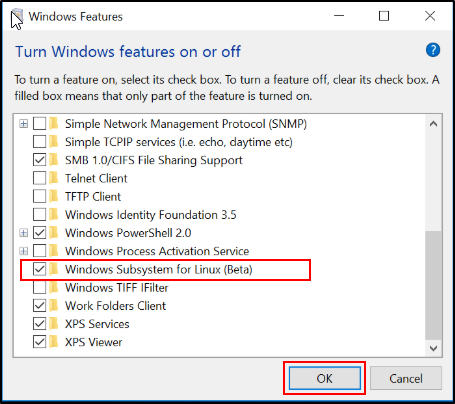This screenshot has width=455, height=404.
Task: Select the Telnet Client folder icon
Action: pyautogui.click(x=54, y=178)
